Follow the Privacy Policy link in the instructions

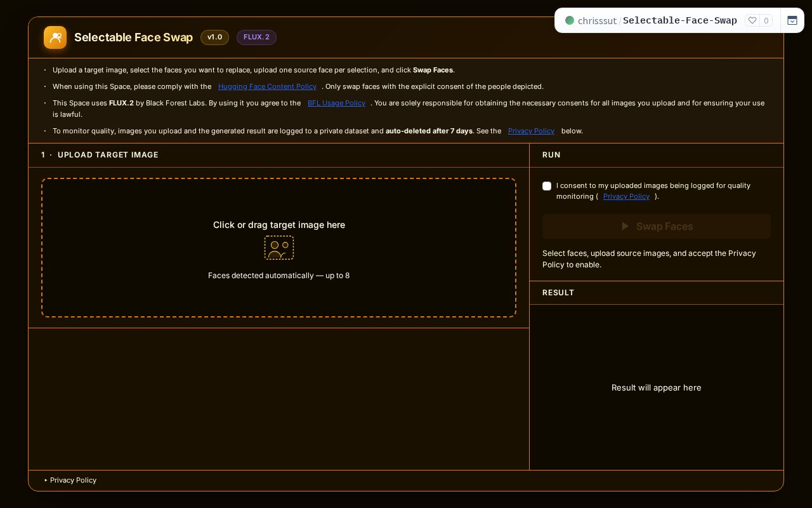531,131
